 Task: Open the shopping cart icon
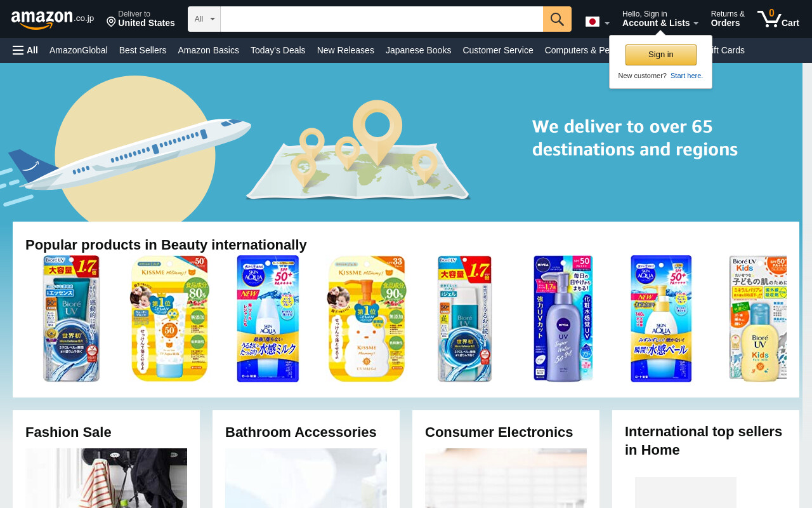[778, 18]
